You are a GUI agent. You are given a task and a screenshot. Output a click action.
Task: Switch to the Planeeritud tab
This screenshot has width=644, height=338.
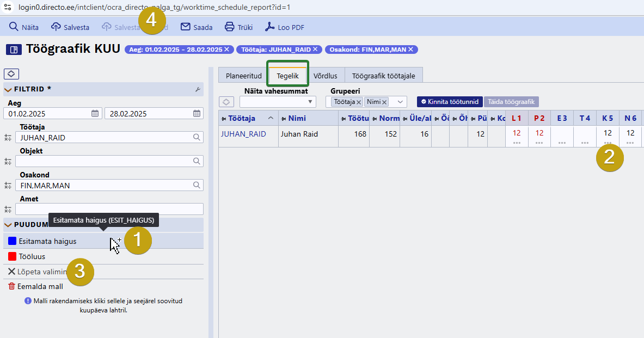point(243,76)
